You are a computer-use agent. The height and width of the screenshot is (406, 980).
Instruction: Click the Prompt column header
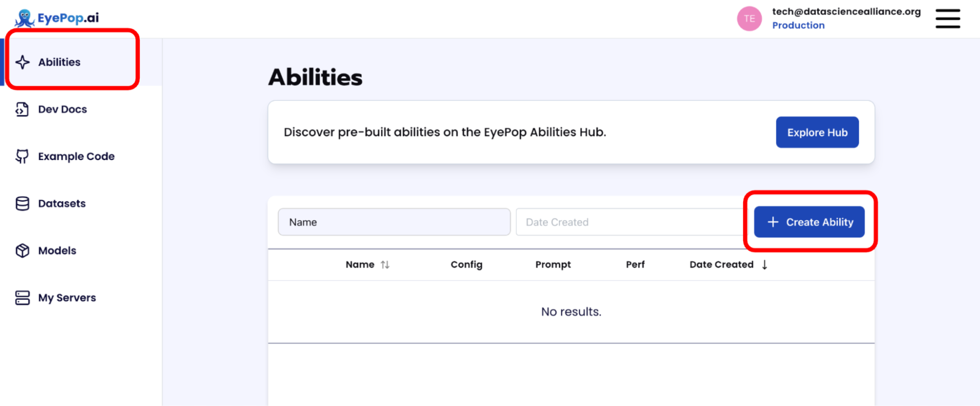[553, 264]
